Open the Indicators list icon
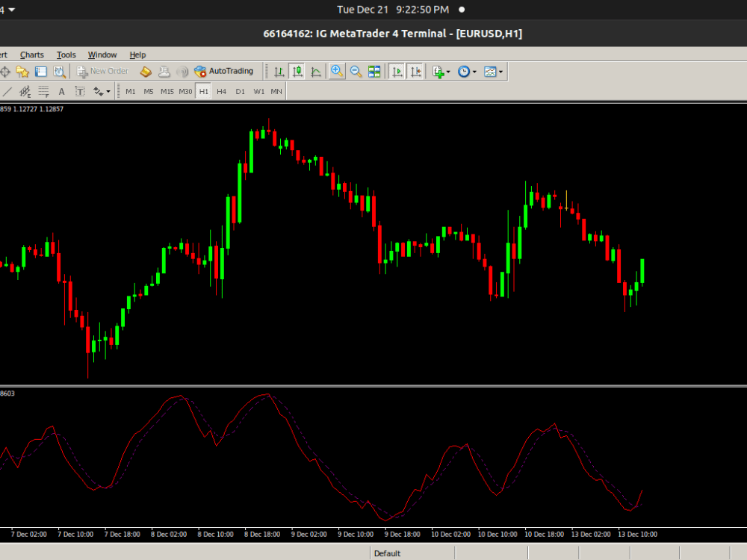The height and width of the screenshot is (560, 747). coord(438,72)
